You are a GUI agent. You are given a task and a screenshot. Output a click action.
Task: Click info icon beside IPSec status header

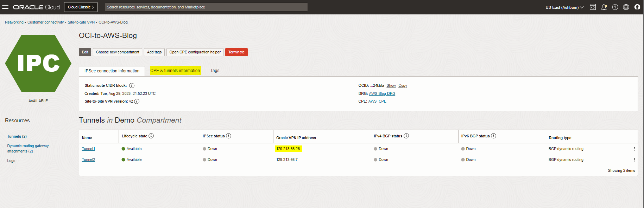pos(228,136)
